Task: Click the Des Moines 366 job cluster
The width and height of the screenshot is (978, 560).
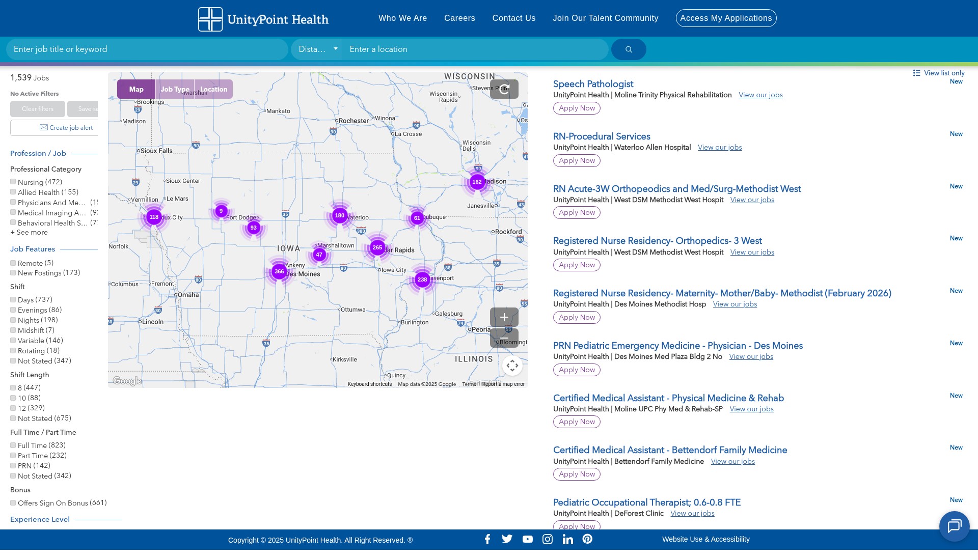Action: [279, 271]
